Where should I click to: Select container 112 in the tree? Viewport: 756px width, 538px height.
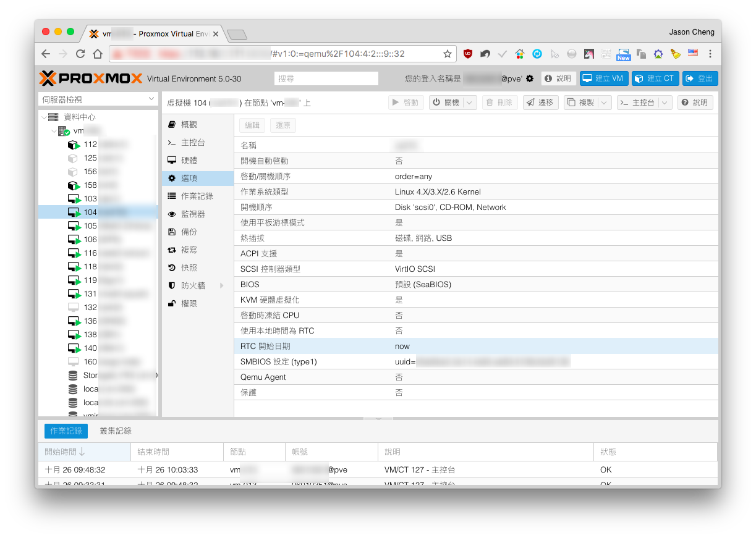pos(99,145)
